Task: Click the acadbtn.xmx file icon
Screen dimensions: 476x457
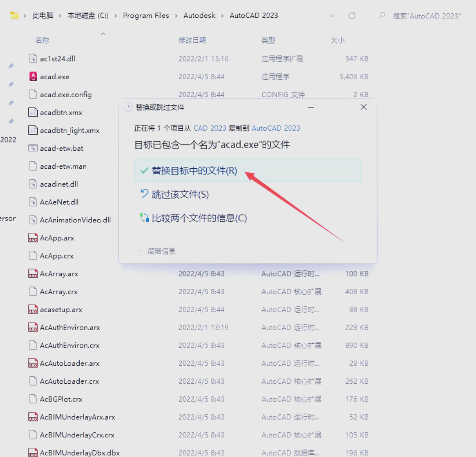Action: [33, 112]
